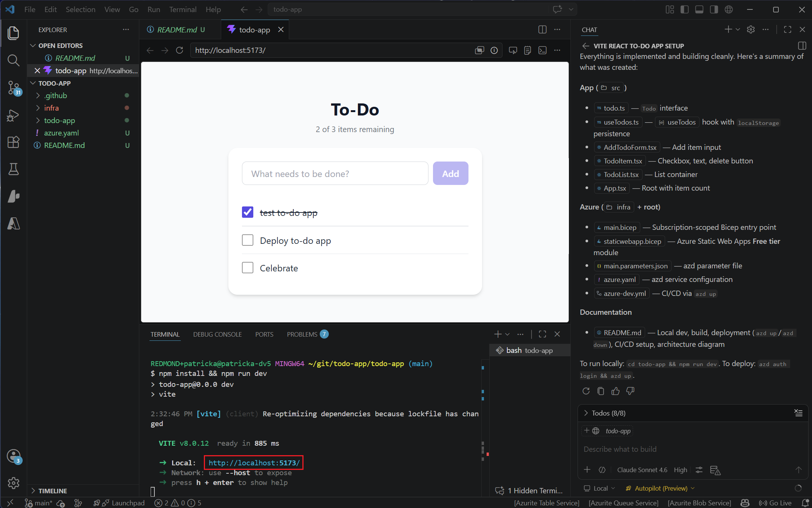
Task: Open the errors and warnings status entry
Action: coord(178,503)
